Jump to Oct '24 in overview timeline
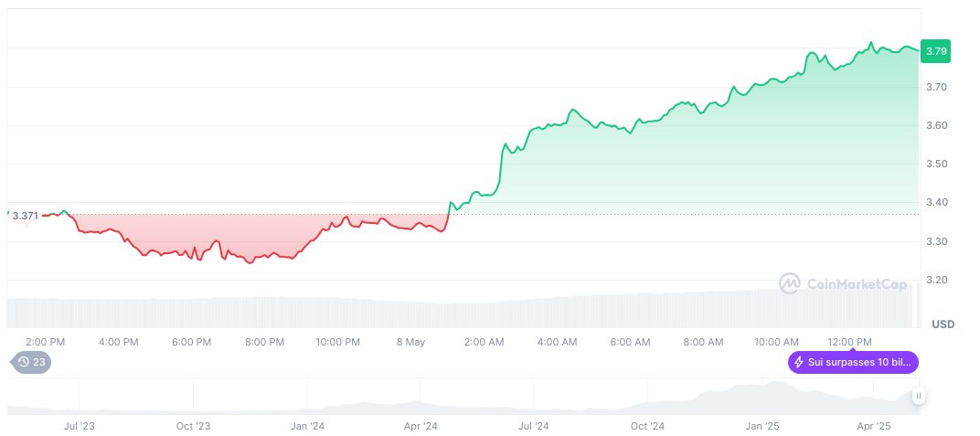 [x=646, y=426]
